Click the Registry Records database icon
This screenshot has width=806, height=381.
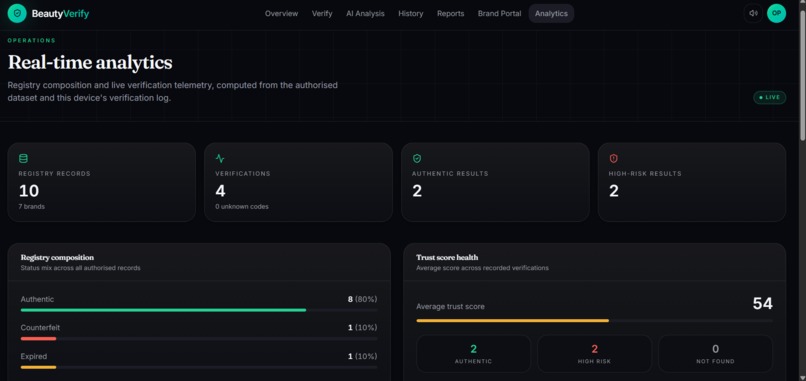(x=23, y=158)
